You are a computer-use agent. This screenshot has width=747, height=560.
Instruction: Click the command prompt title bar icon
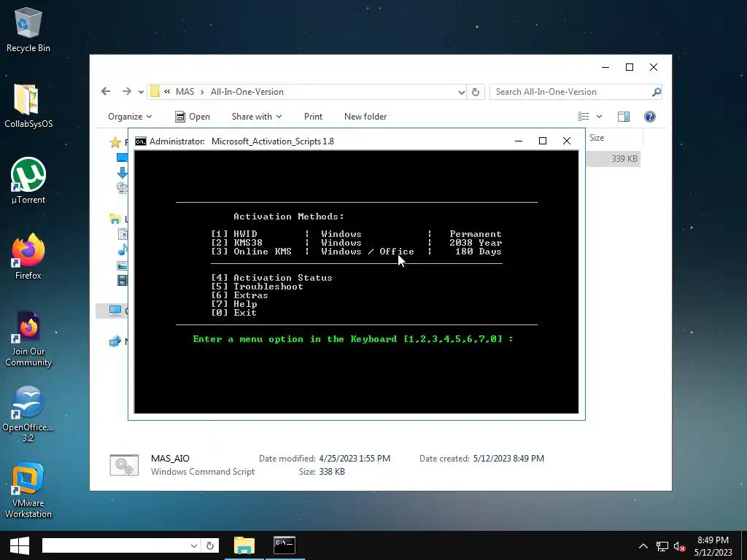141,141
